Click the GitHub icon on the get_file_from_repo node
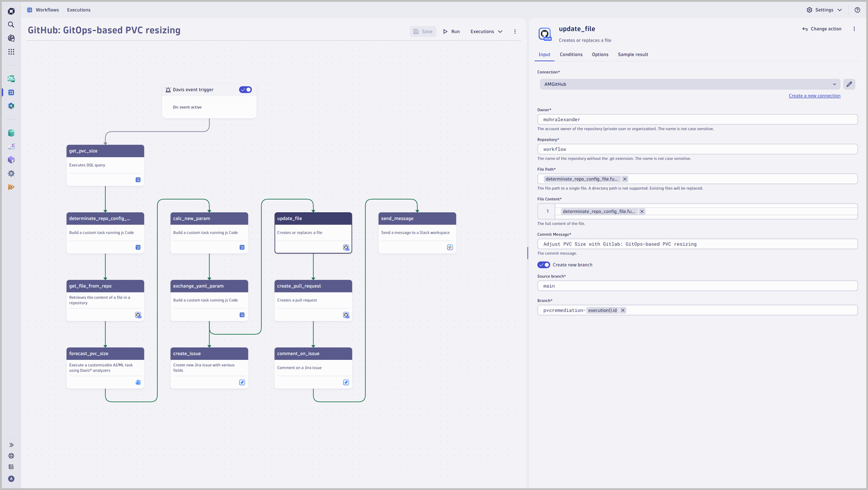Screen dimensions: 868x490 (138, 315)
